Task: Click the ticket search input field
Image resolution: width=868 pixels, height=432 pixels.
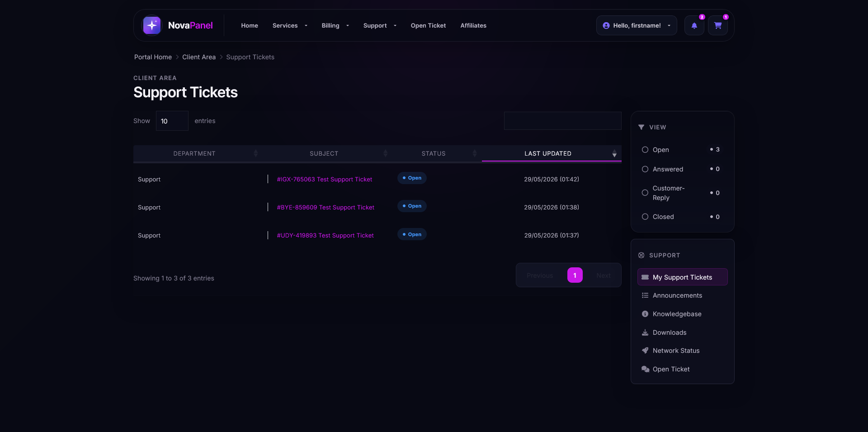Action: (563, 121)
